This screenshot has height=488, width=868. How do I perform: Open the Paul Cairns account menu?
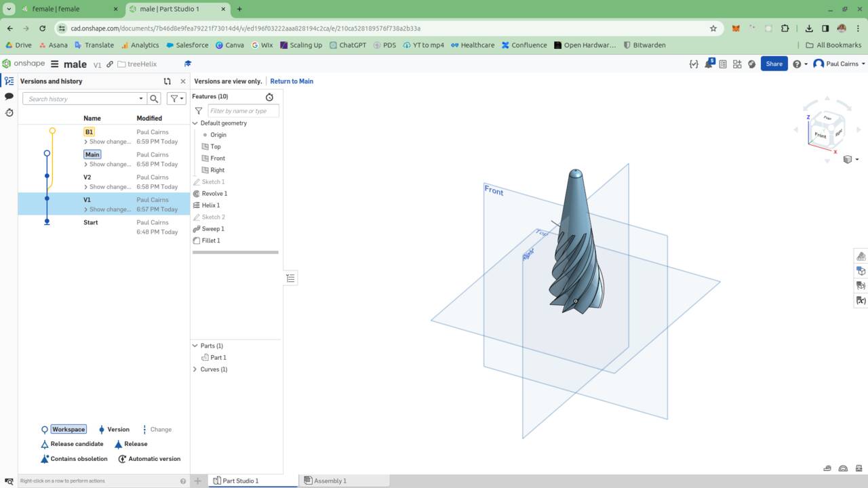point(840,64)
